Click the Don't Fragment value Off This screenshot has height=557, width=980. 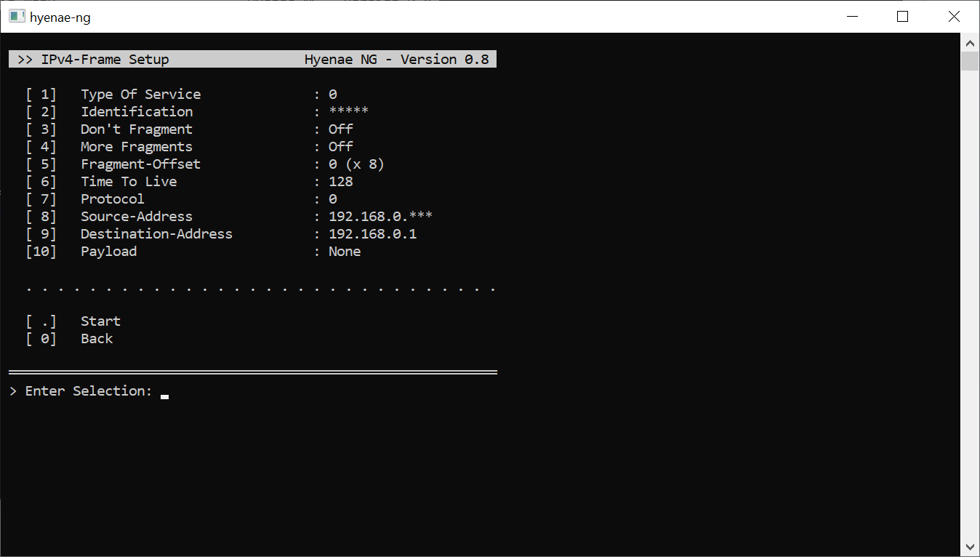(x=341, y=129)
